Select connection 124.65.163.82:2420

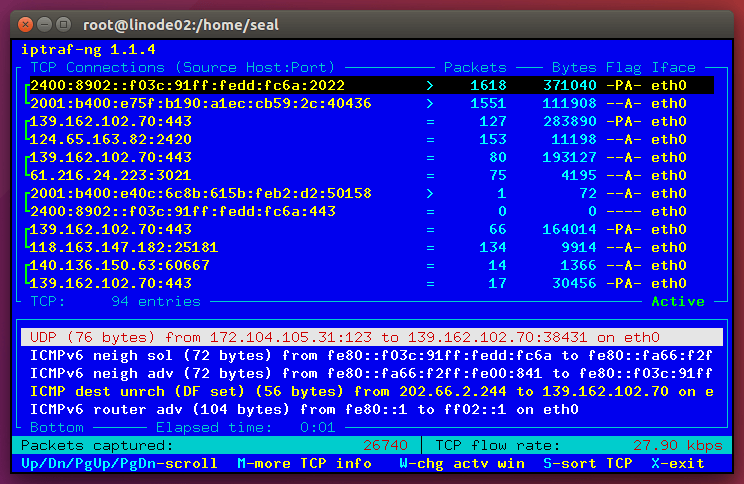click(x=111, y=140)
